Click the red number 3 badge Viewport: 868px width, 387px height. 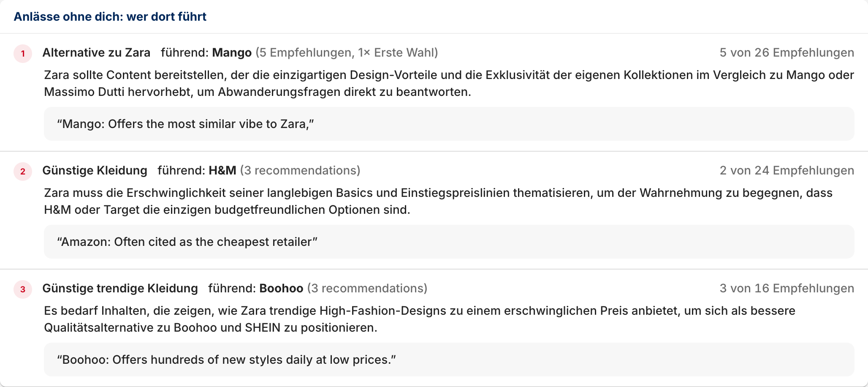point(23,289)
